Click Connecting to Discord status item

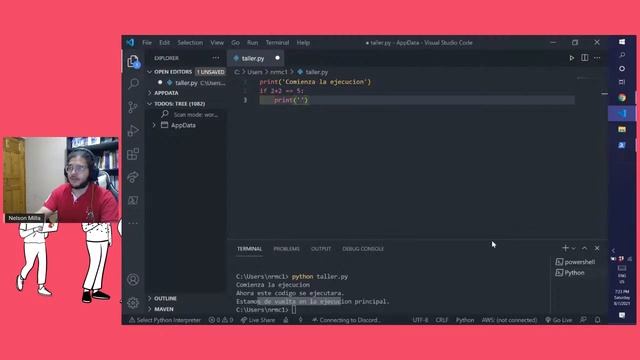coord(346,320)
